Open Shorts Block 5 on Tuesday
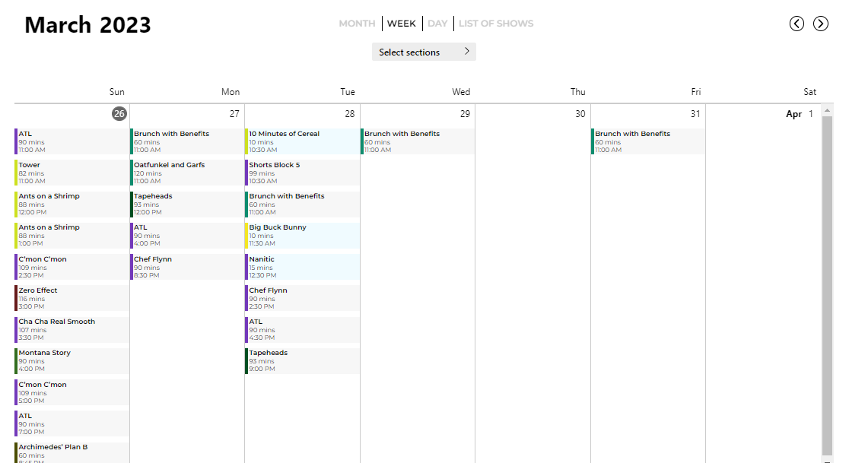The height and width of the screenshot is (463, 868). click(302, 173)
